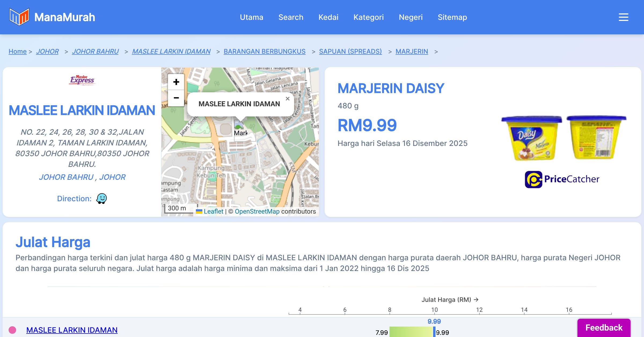The image size is (644, 337).
Task: Go to the Kategori menu item
Action: tap(368, 17)
